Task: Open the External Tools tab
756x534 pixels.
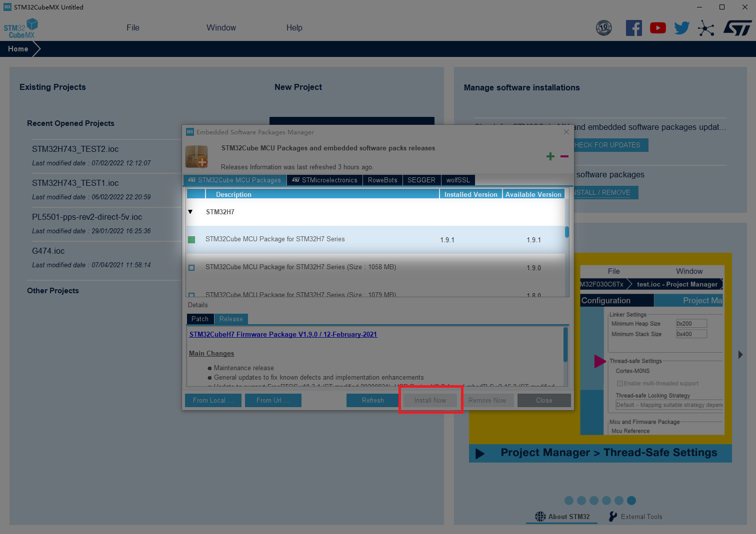Action: [x=635, y=517]
